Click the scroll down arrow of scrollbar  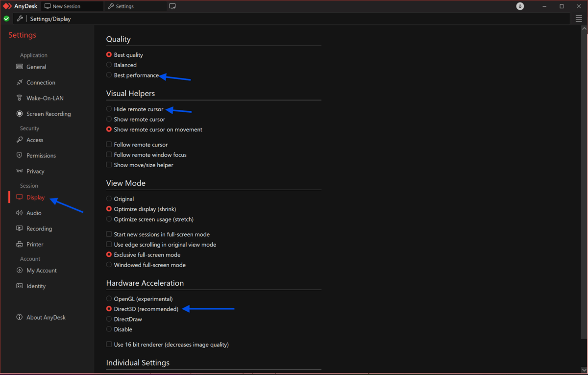point(584,370)
